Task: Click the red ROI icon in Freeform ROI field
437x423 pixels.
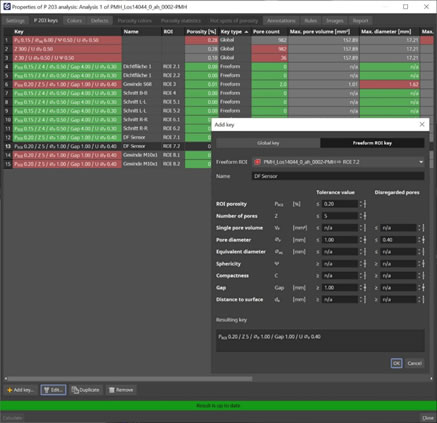Action: pos(257,162)
